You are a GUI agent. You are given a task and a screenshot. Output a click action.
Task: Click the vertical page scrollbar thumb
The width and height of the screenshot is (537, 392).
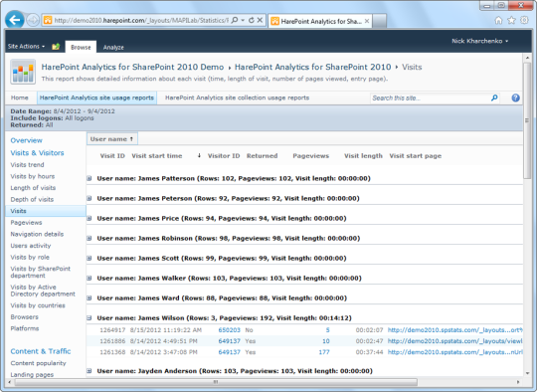coord(527,120)
